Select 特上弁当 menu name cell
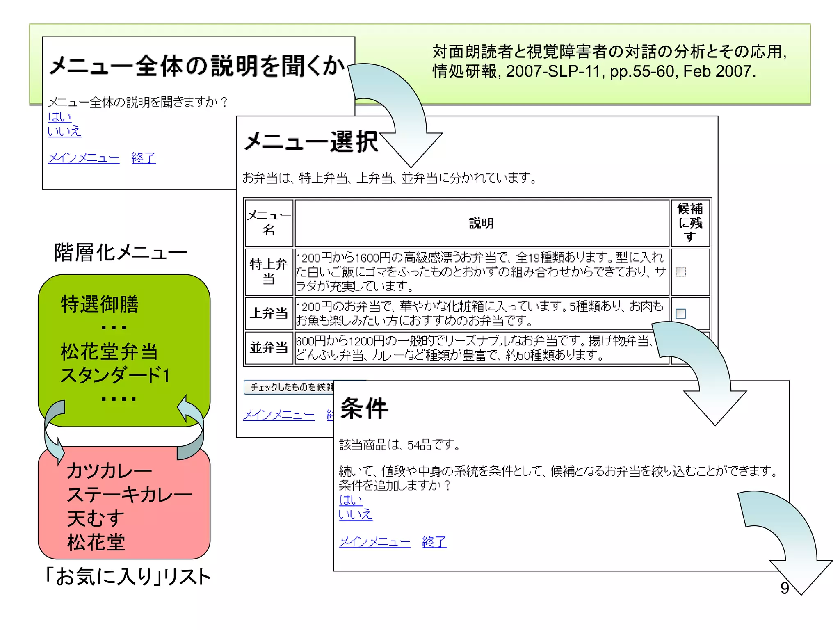The image size is (840, 630). click(x=269, y=272)
